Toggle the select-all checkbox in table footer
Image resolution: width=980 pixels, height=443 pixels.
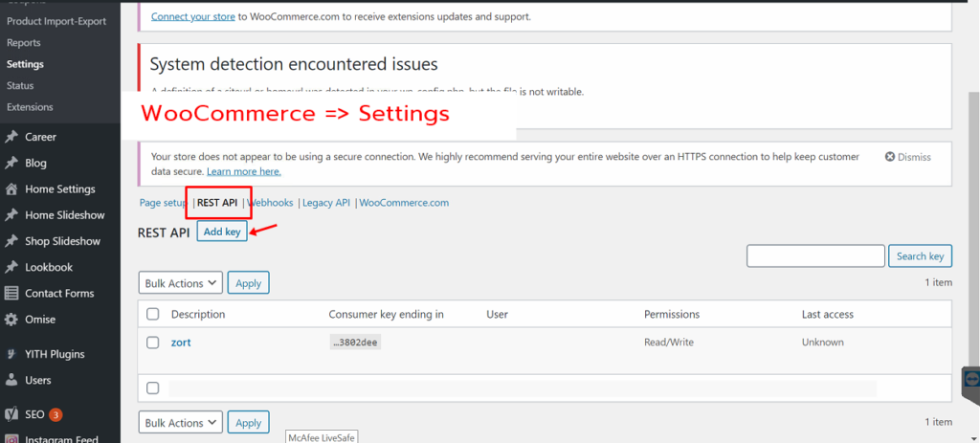pyautogui.click(x=152, y=388)
